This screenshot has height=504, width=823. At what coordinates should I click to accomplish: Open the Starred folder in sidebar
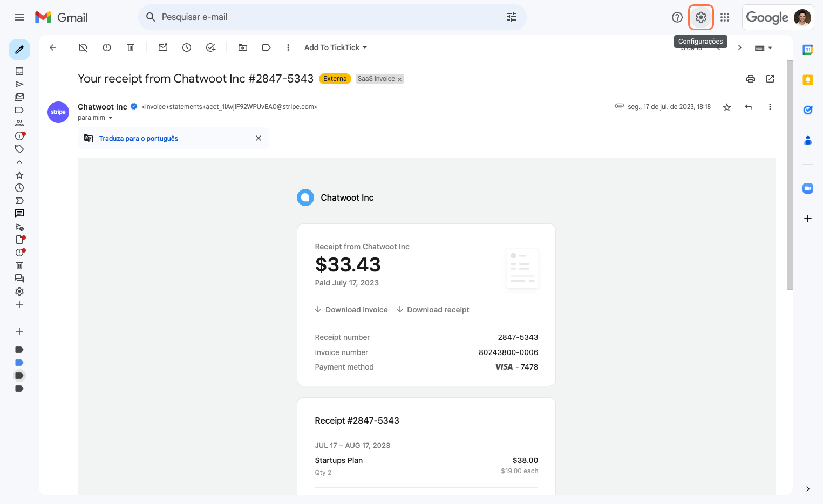click(19, 175)
